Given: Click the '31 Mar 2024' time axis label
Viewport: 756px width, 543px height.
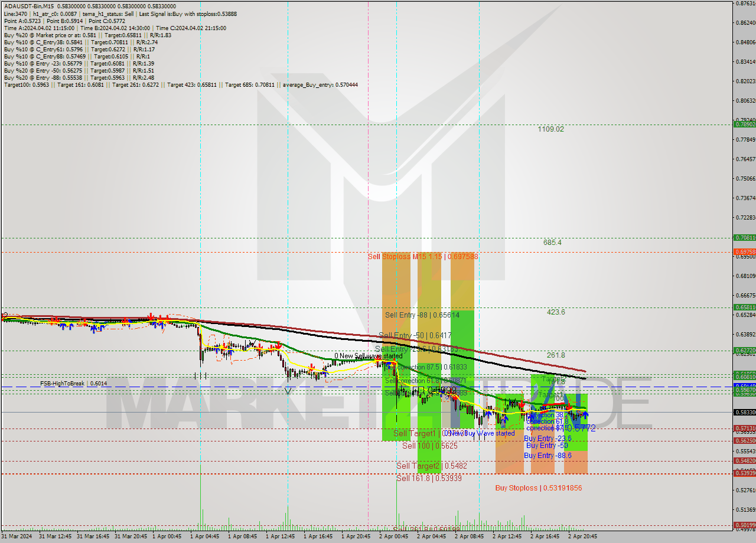Looking at the screenshot, I should pyautogui.click(x=17, y=537).
